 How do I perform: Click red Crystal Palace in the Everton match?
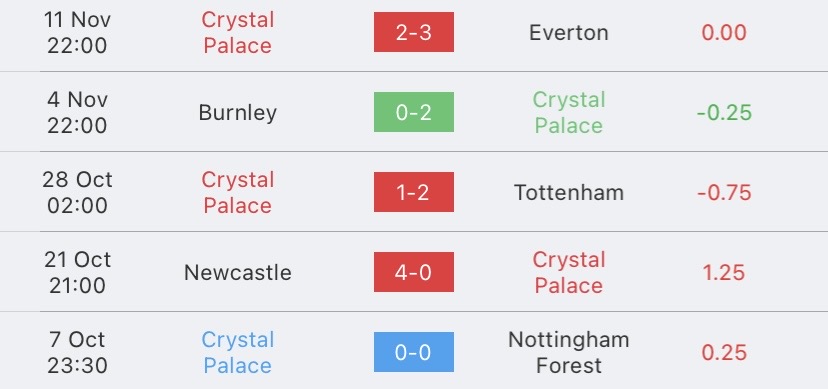[238, 33]
